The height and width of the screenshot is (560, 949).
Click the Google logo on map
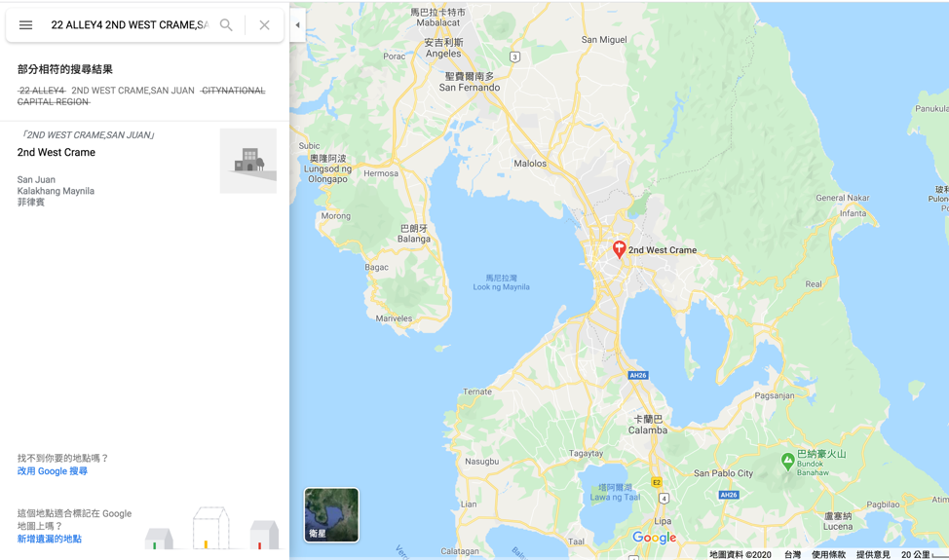tap(654, 538)
